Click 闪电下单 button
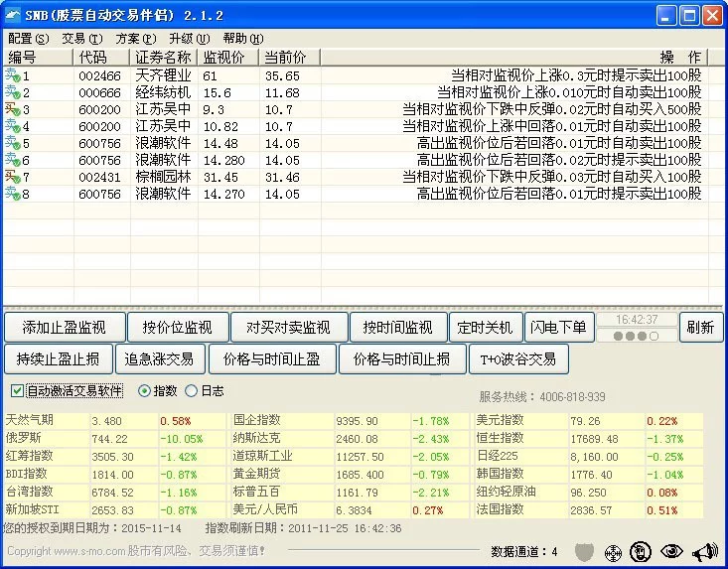728x569 pixels. (559, 327)
